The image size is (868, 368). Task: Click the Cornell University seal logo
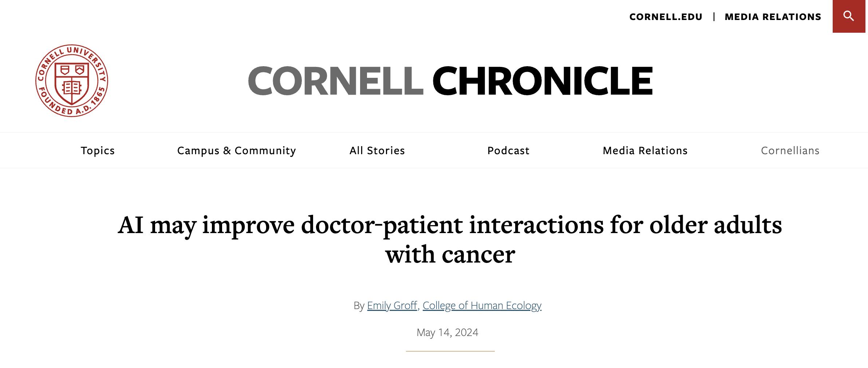coord(71,80)
